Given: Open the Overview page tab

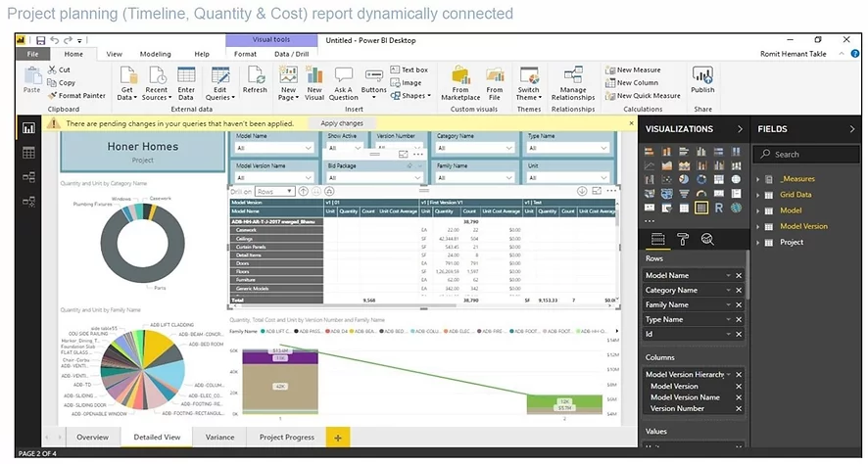Looking at the screenshot, I should coord(92,437).
